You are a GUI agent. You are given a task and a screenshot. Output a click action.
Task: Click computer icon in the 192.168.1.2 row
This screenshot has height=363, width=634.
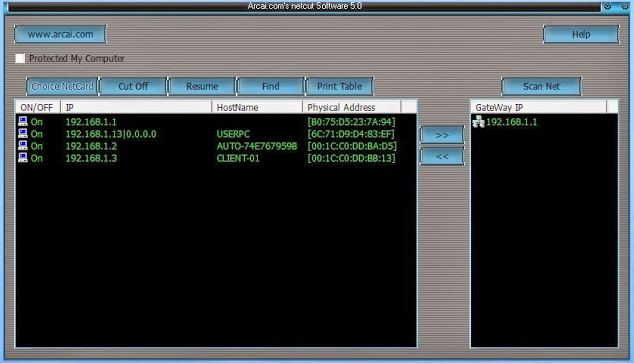coord(23,146)
